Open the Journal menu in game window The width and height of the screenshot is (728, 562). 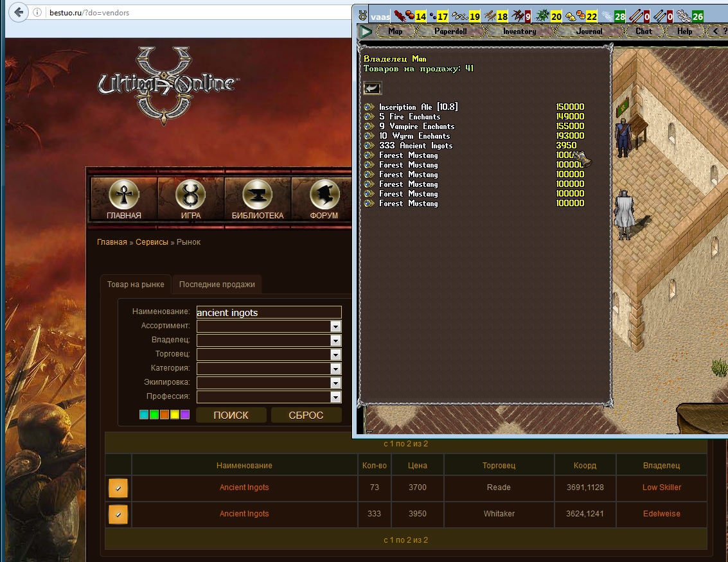pyautogui.click(x=589, y=31)
